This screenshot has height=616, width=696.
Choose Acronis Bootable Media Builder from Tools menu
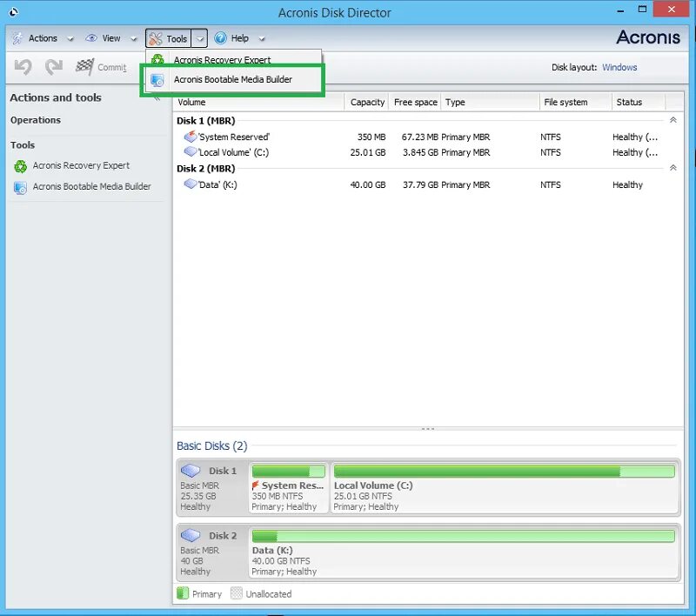pyautogui.click(x=233, y=79)
